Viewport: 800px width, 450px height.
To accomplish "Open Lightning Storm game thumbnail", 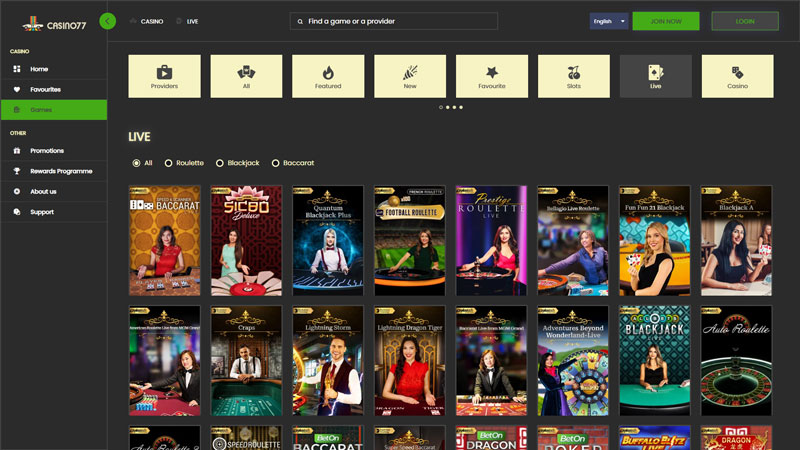I will point(328,361).
